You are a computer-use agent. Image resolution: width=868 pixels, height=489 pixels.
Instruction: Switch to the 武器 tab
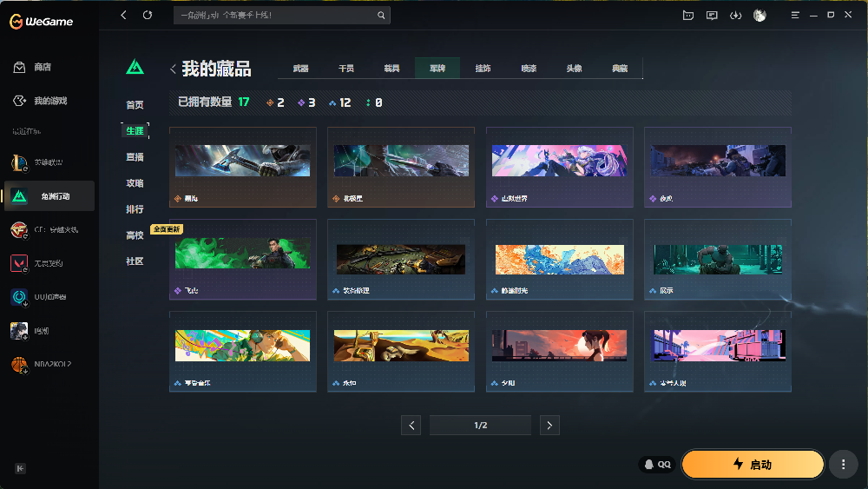(300, 68)
